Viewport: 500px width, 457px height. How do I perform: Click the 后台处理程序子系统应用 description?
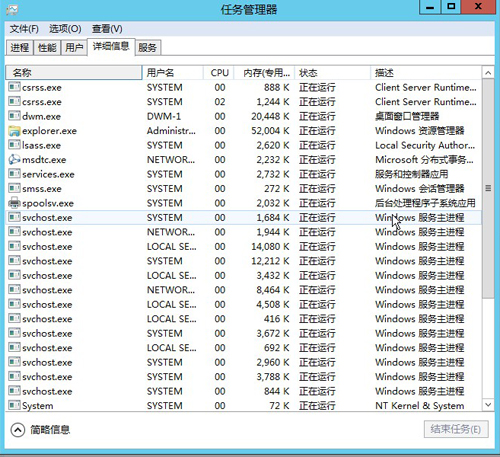click(x=425, y=203)
